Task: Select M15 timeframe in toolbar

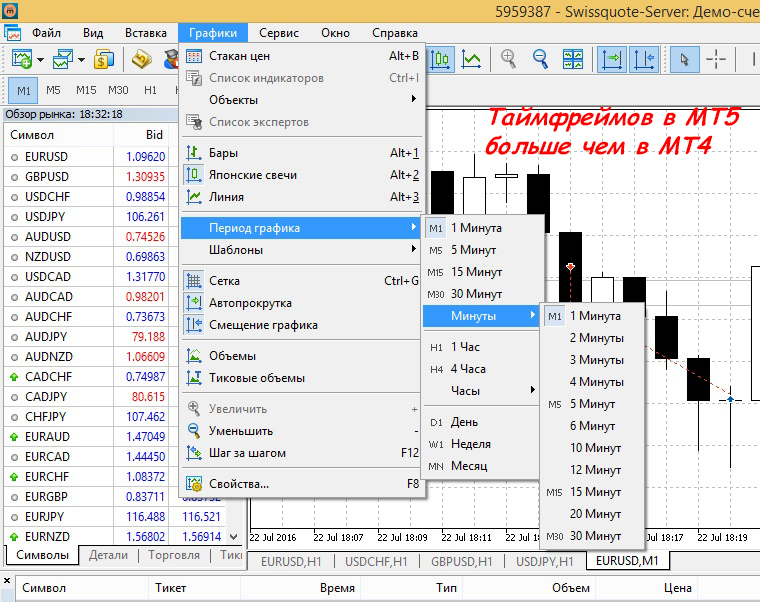Action: click(86, 90)
